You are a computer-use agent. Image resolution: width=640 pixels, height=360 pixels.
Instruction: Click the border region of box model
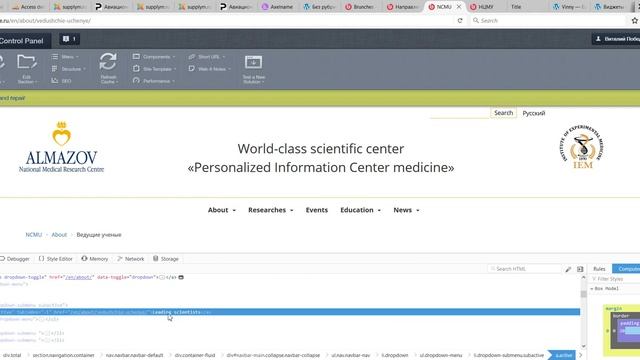[x=620, y=316]
